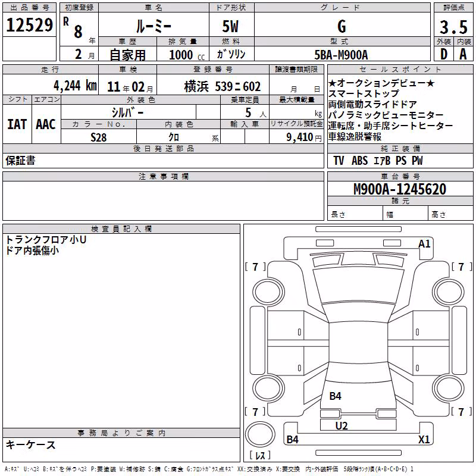Select the ★オークションデビュー★ sales point
Viewport: 476px width, 476px height.
381,83
